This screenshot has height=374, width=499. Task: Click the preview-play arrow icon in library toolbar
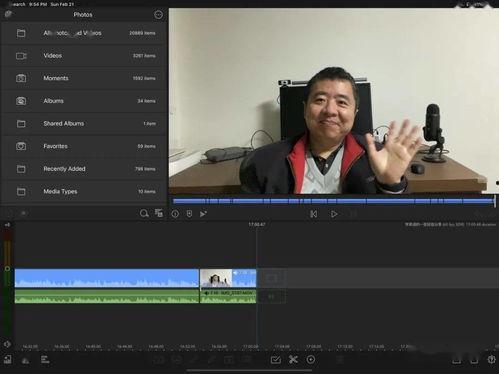pos(203,214)
